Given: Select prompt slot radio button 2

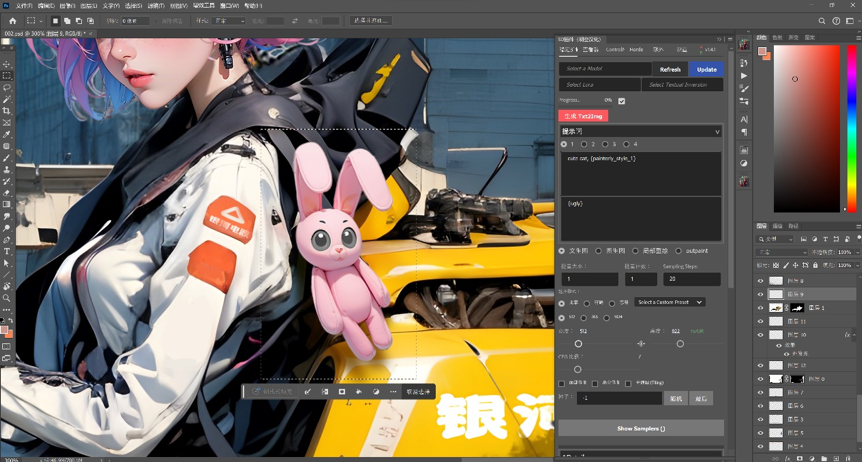Looking at the screenshot, I should tap(584, 144).
